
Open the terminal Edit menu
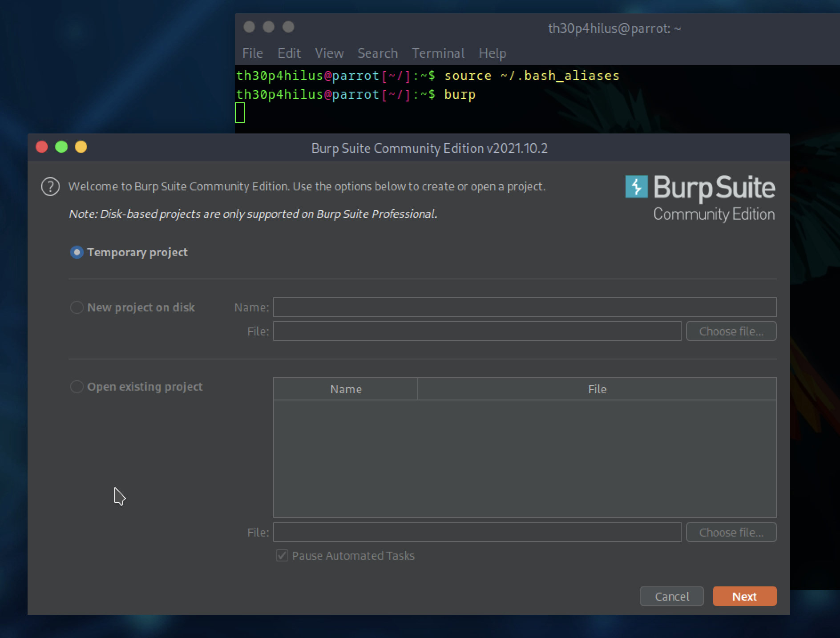(289, 53)
